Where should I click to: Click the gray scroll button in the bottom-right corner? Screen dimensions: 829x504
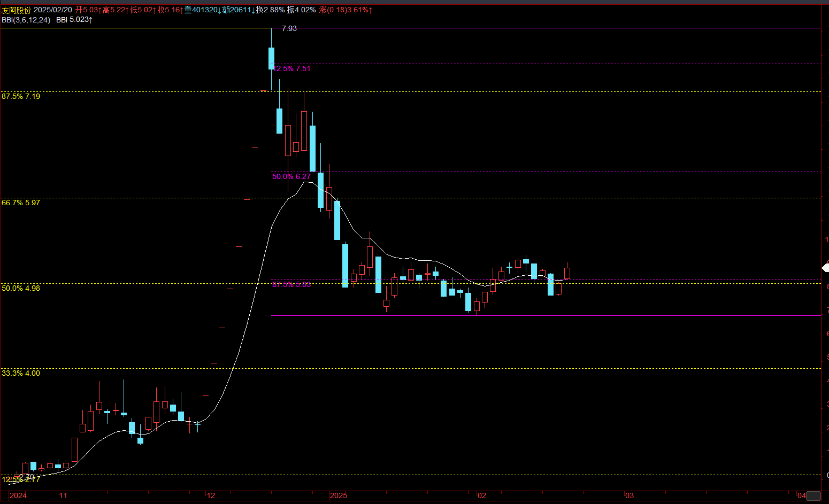(813, 497)
